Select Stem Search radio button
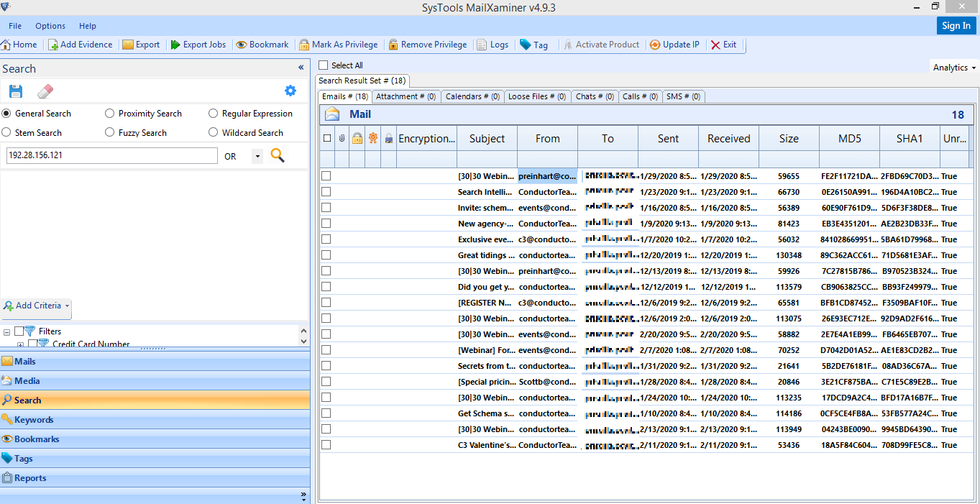The height and width of the screenshot is (504, 980). tap(6, 133)
